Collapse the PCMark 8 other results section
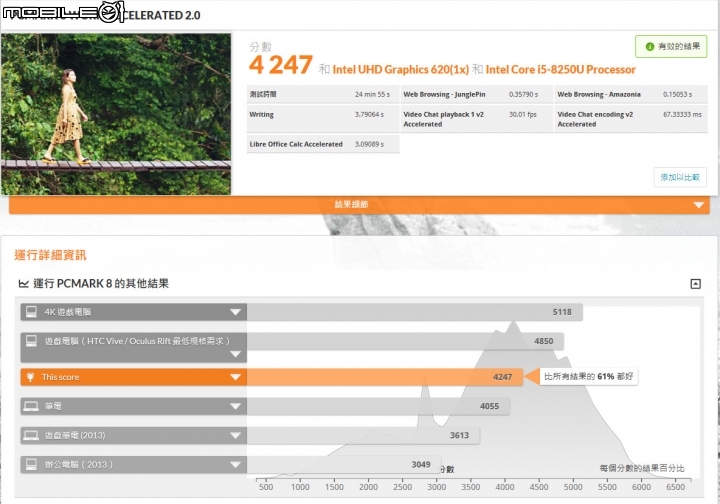 (x=695, y=284)
